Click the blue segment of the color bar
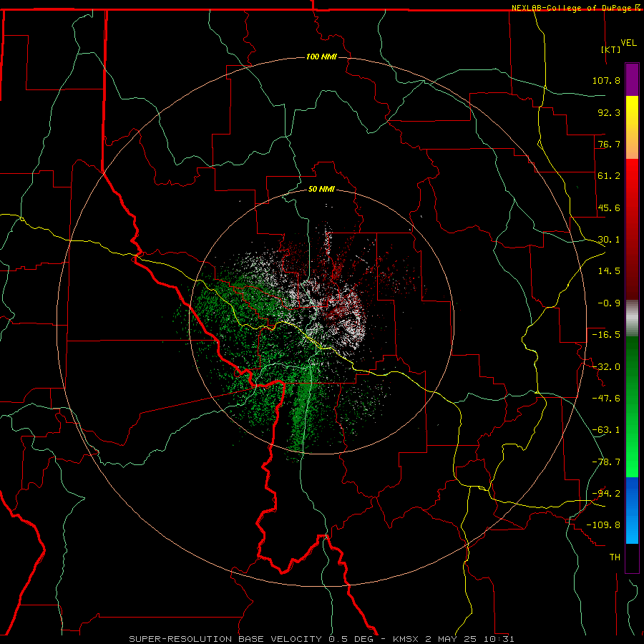644x644 pixels. 632,510
